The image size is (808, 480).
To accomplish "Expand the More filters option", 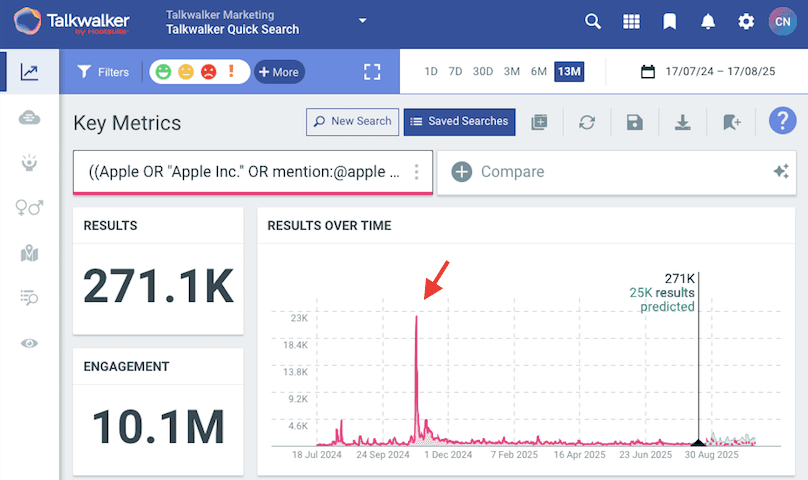I will [278, 72].
